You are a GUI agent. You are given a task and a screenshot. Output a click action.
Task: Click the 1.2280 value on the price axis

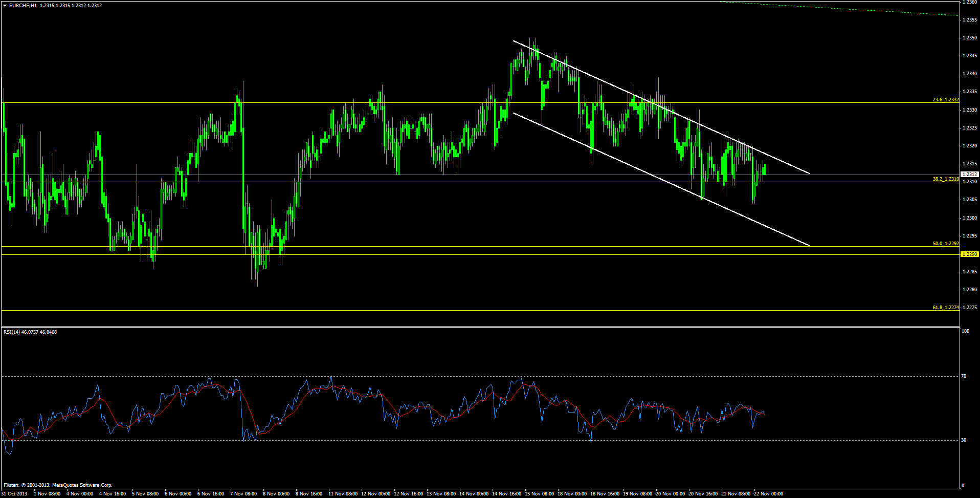(970, 290)
